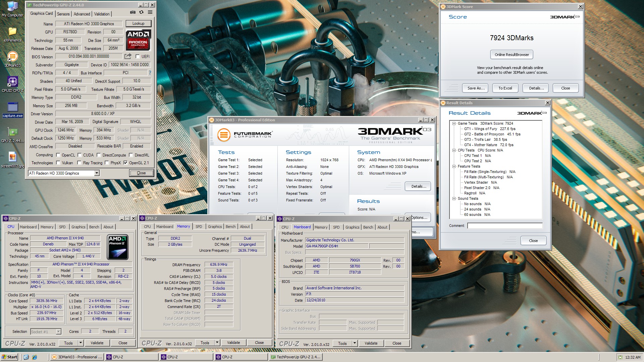Open Tools dropdown arrow in Memory tab window
The width and height of the screenshot is (644, 362).
point(217,343)
